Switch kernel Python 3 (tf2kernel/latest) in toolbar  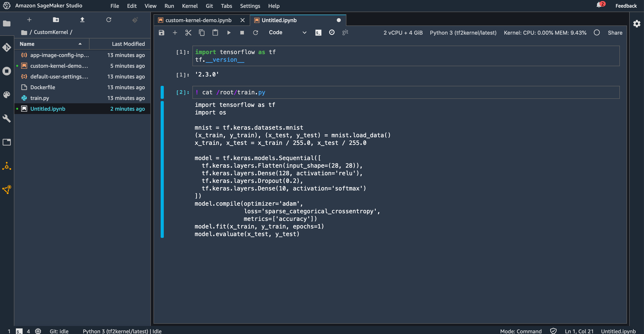pos(463,33)
